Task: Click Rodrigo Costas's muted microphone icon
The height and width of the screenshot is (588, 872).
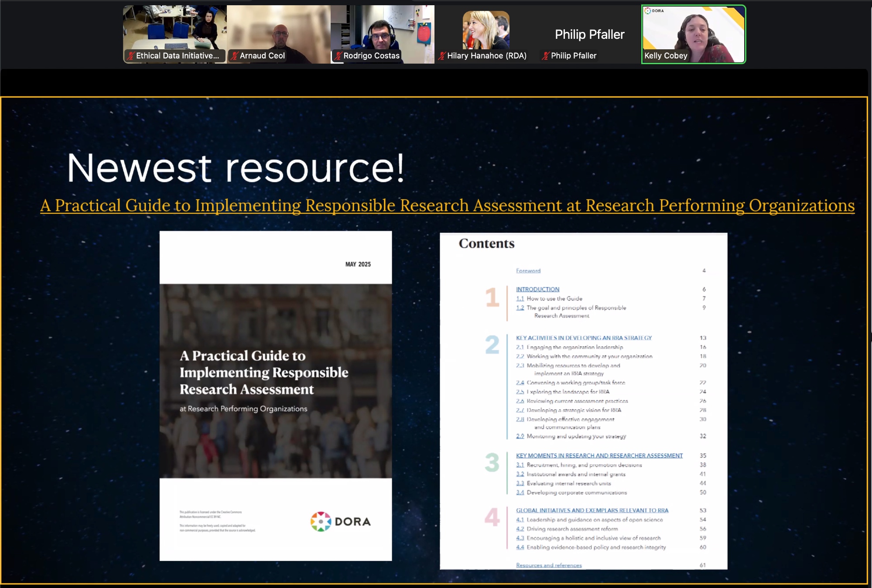Action: [x=338, y=56]
